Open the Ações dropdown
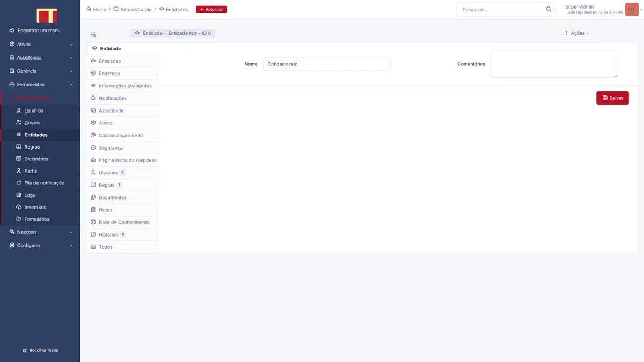Viewport: 644px width, 362px height. point(576,33)
